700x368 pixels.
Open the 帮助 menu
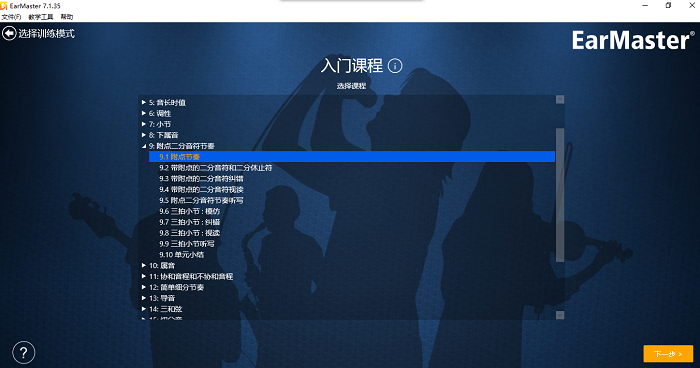pyautogui.click(x=67, y=17)
